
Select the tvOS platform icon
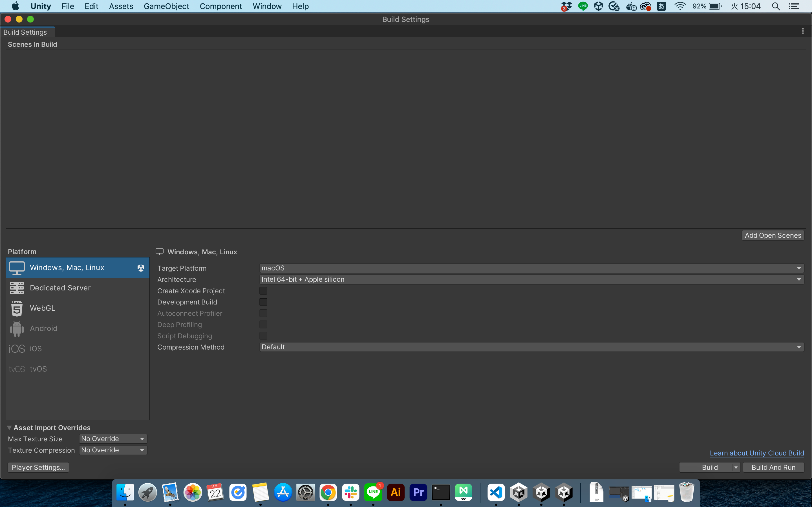tap(17, 369)
